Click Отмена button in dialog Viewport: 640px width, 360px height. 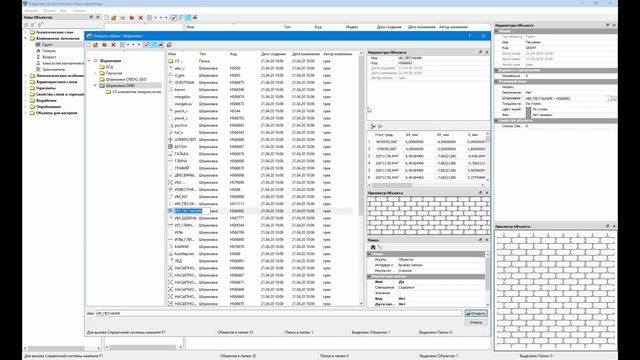(x=476, y=322)
